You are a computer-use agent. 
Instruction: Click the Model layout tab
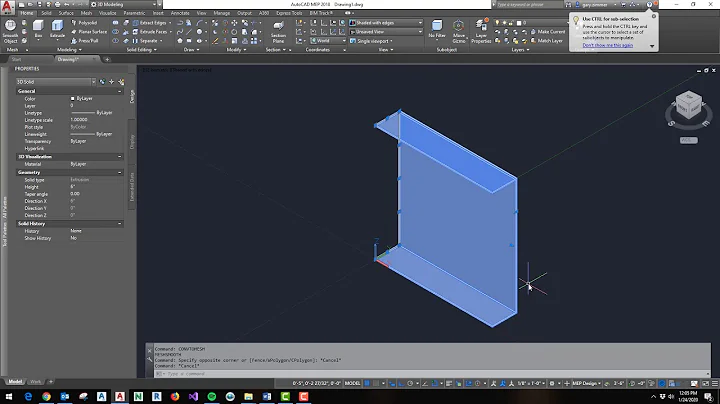point(15,382)
